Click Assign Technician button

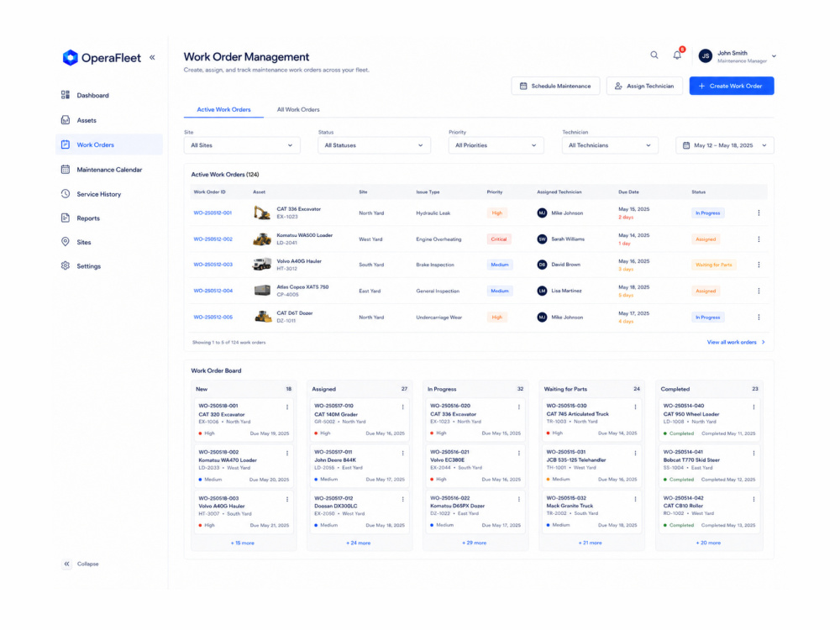(644, 86)
